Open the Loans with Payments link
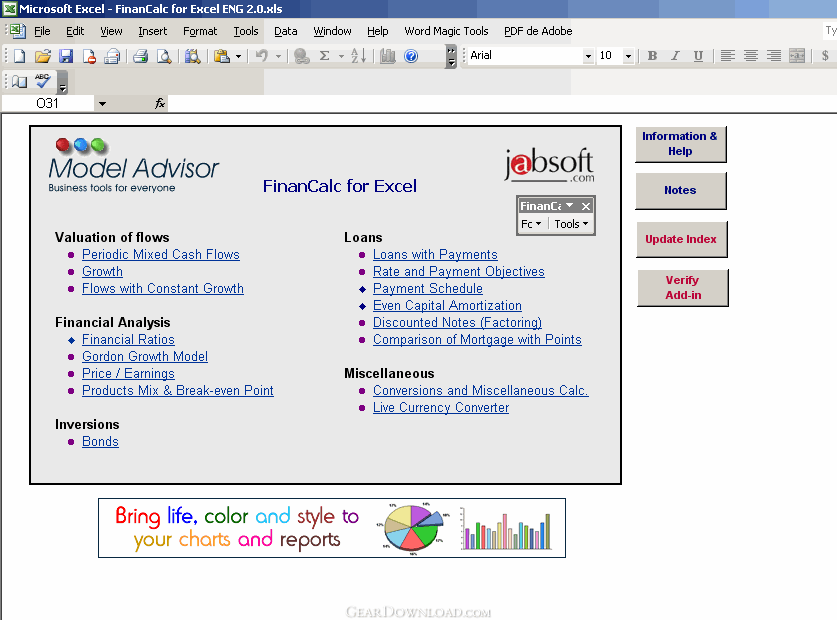This screenshot has width=837, height=620. 435,254
